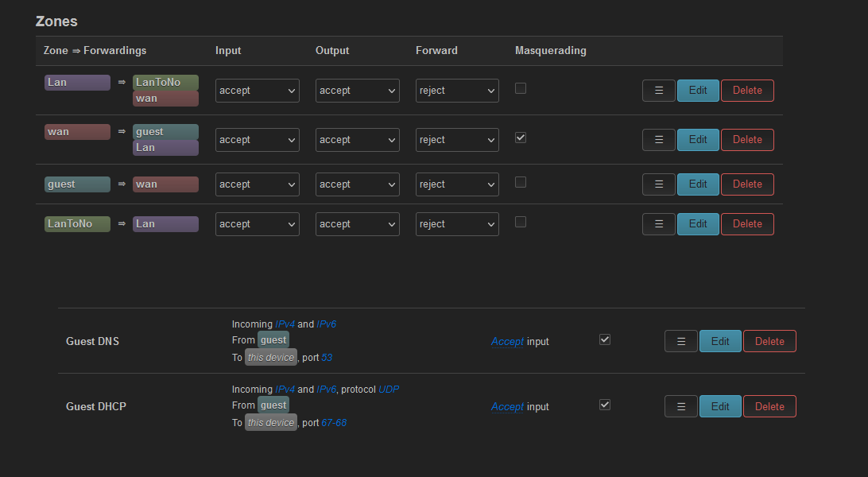Click the drag handle icon for LanToNo zone
This screenshot has height=477, width=868.
[658, 224]
